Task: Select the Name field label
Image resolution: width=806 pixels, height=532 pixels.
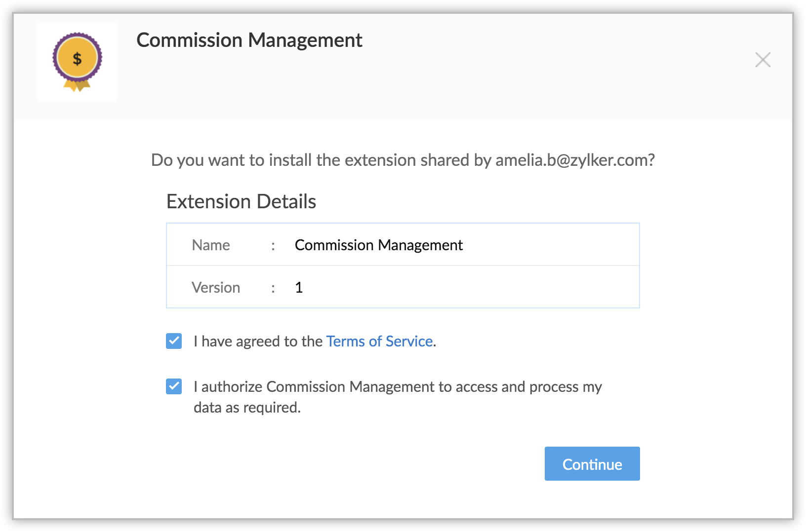Action: click(x=211, y=245)
